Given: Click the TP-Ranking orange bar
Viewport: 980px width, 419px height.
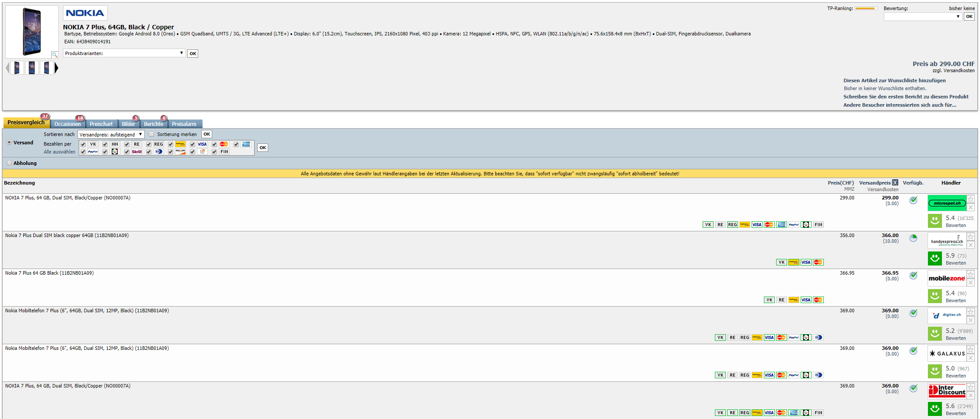Looking at the screenshot, I should [x=866, y=8].
